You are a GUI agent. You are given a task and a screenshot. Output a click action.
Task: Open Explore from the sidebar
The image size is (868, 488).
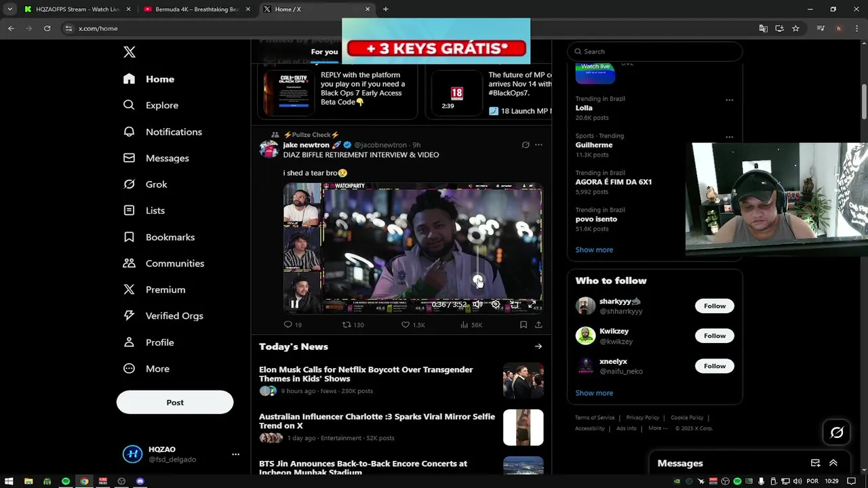pyautogui.click(x=151, y=105)
